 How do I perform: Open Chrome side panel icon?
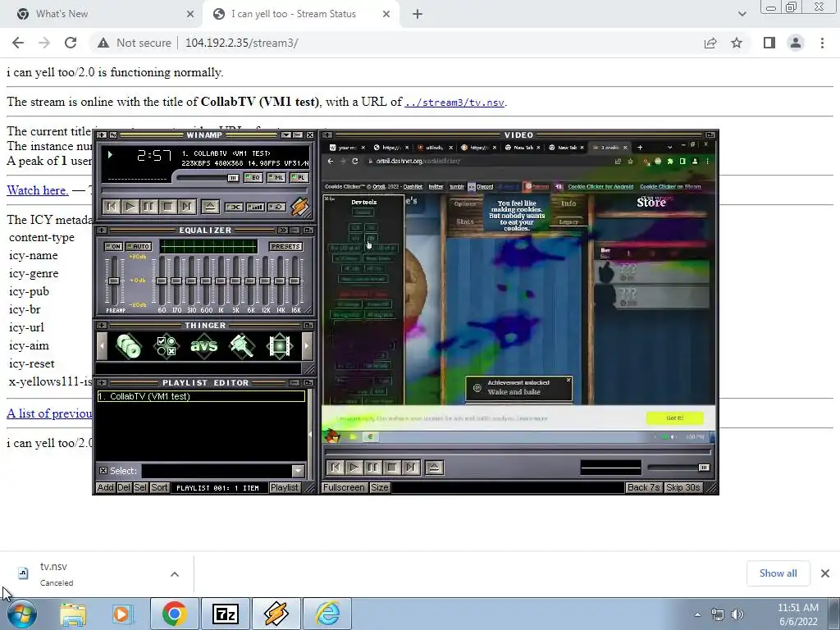pyautogui.click(x=769, y=43)
